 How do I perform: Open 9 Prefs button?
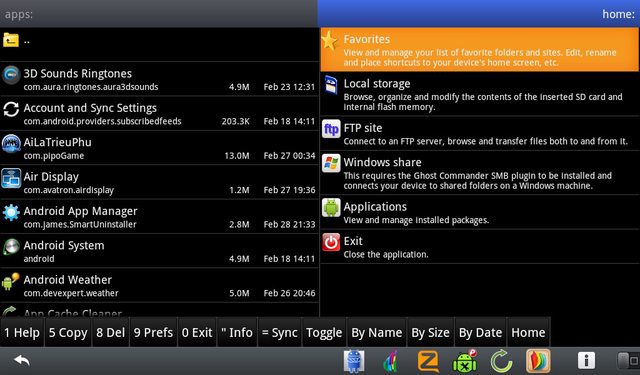(x=153, y=333)
